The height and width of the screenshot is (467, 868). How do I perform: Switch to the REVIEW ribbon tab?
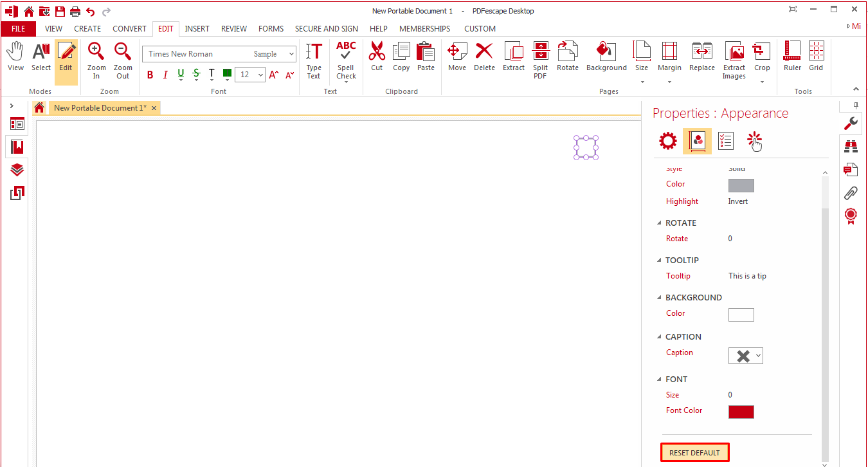(234, 28)
